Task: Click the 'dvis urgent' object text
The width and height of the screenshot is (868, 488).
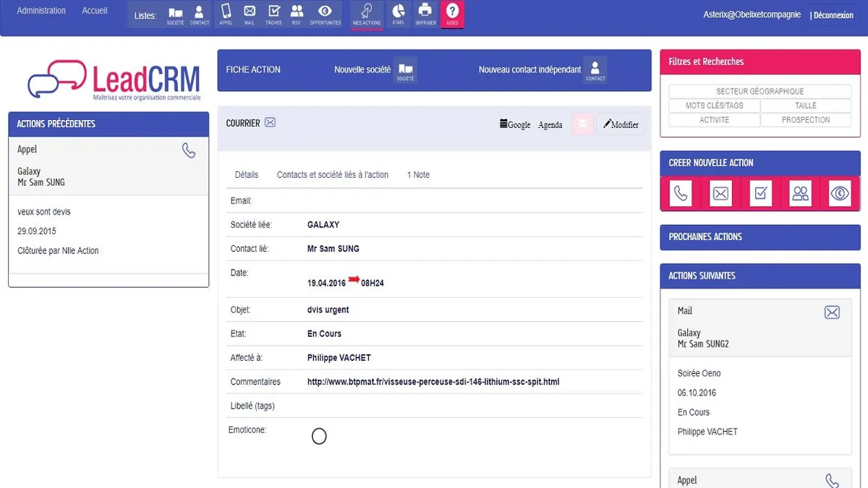Action: tap(328, 309)
